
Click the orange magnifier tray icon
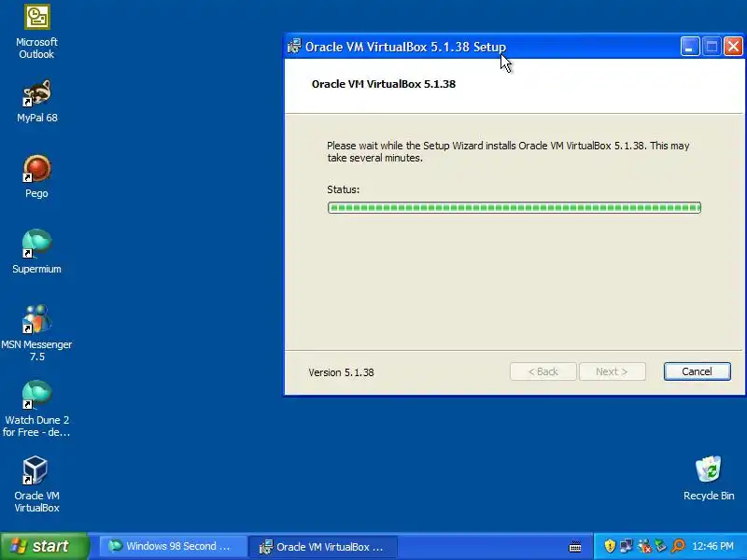678,546
